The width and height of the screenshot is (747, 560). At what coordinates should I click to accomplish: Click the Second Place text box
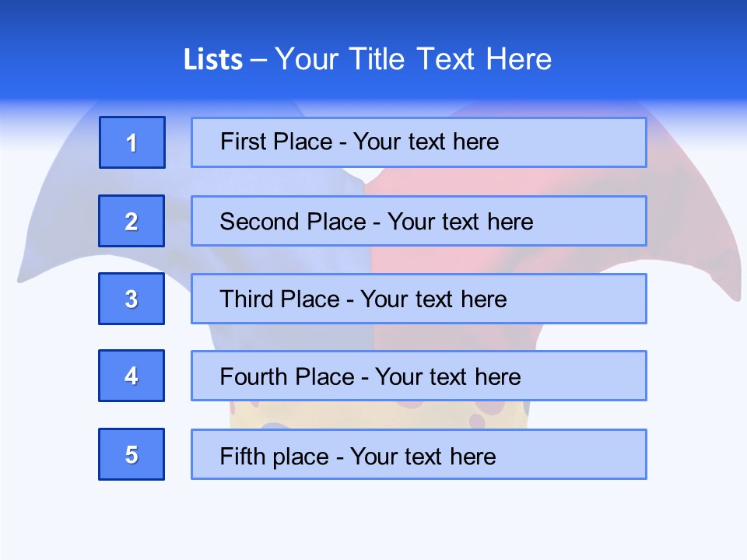point(419,221)
